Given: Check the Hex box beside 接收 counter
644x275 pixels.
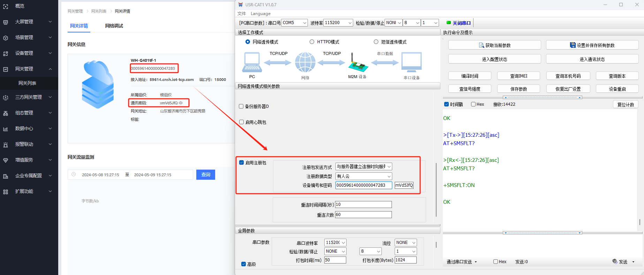Looking at the screenshot, I should 473,104.
